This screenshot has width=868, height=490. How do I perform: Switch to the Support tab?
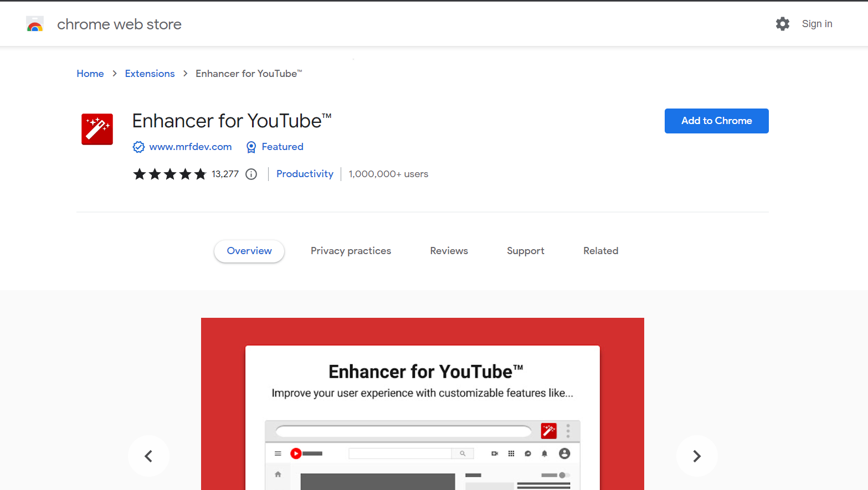[525, 250]
